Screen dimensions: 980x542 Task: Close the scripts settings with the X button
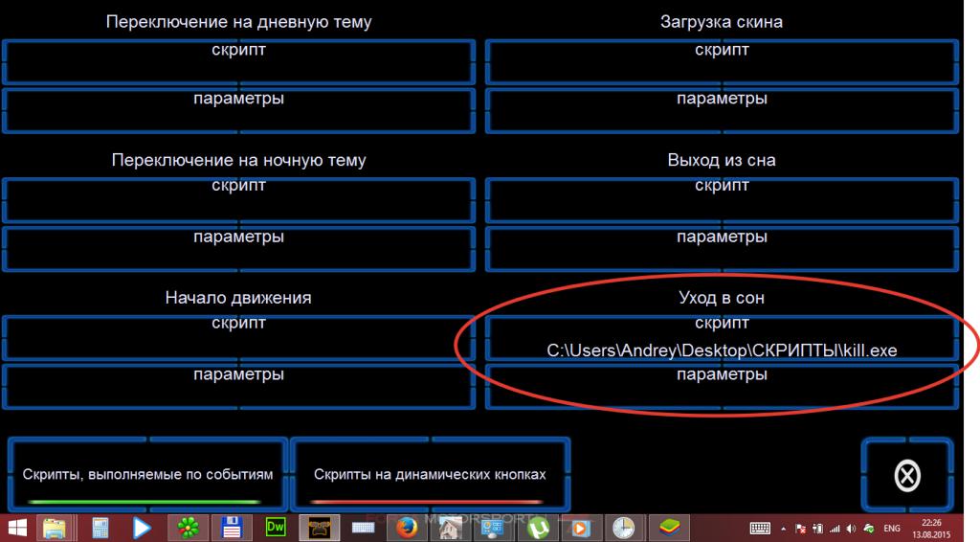click(x=907, y=475)
